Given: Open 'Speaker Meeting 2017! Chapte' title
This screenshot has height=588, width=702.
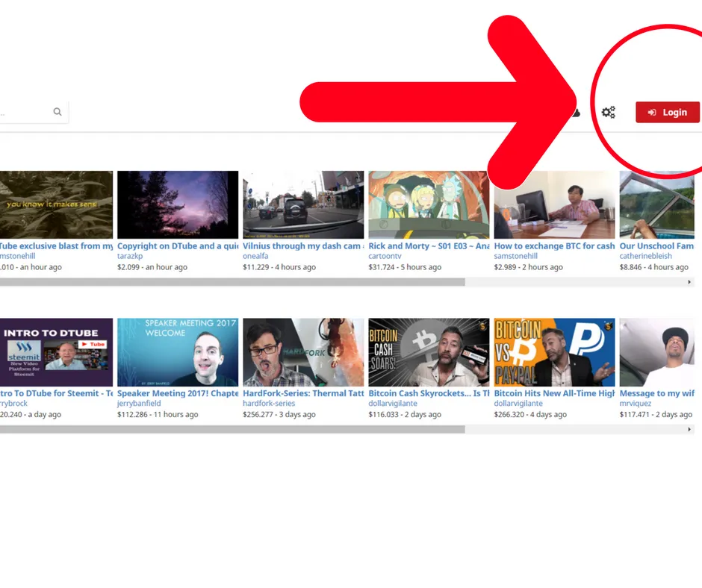Looking at the screenshot, I should pos(178,393).
